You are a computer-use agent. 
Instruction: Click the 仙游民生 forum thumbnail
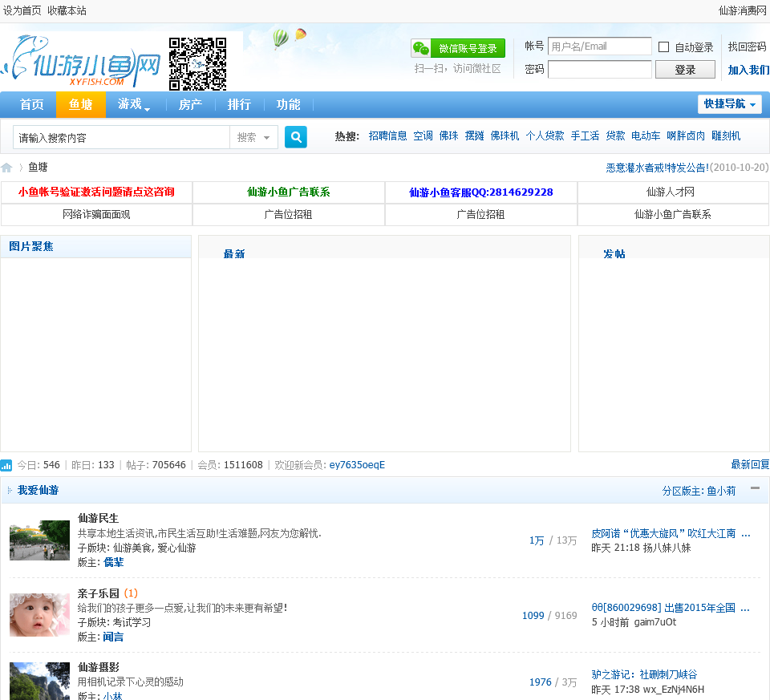click(x=40, y=540)
